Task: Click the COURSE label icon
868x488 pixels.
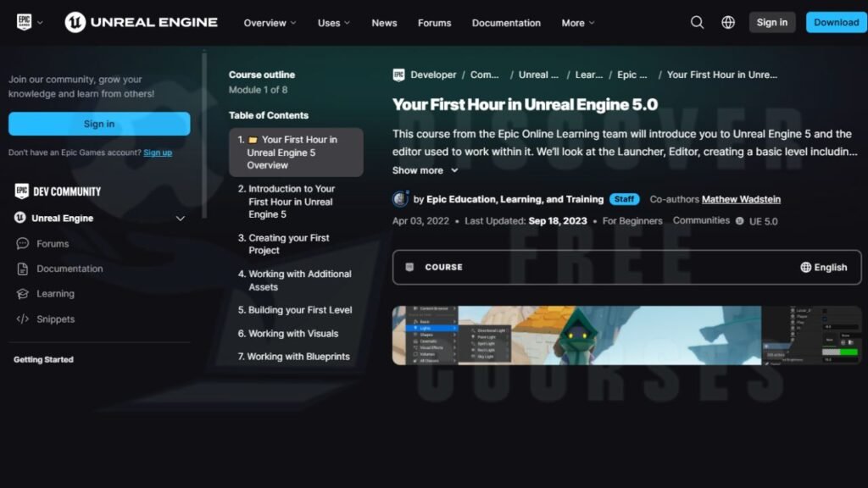Action: [x=409, y=267]
